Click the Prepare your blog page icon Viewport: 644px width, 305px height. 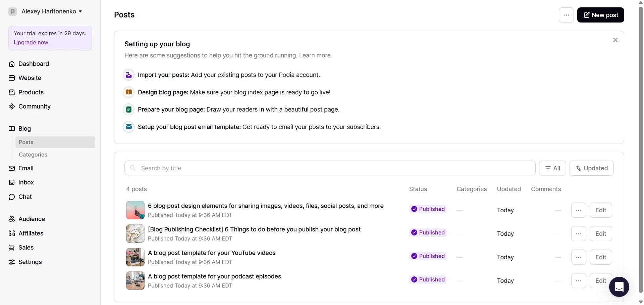129,110
